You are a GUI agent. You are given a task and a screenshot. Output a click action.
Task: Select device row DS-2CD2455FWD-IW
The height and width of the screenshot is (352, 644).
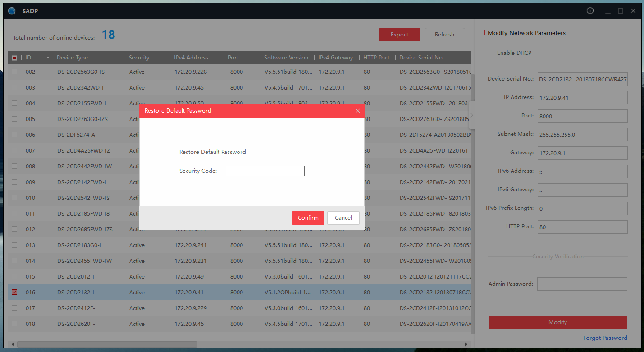pyautogui.click(x=239, y=261)
